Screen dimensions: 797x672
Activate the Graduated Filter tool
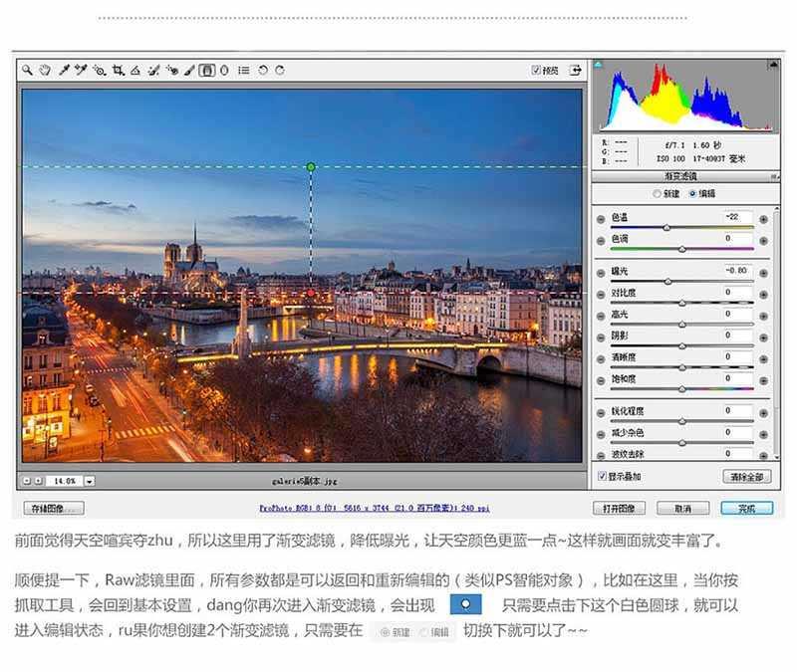pyautogui.click(x=206, y=71)
